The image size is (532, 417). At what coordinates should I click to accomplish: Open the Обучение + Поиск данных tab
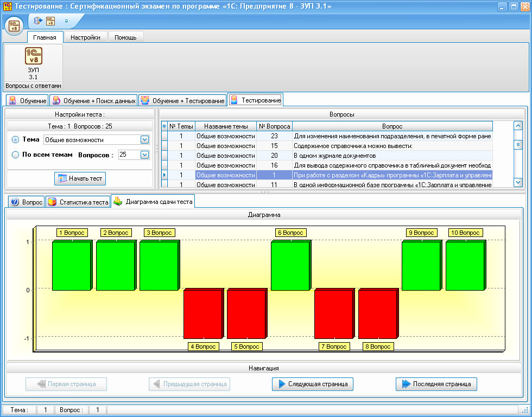point(93,101)
